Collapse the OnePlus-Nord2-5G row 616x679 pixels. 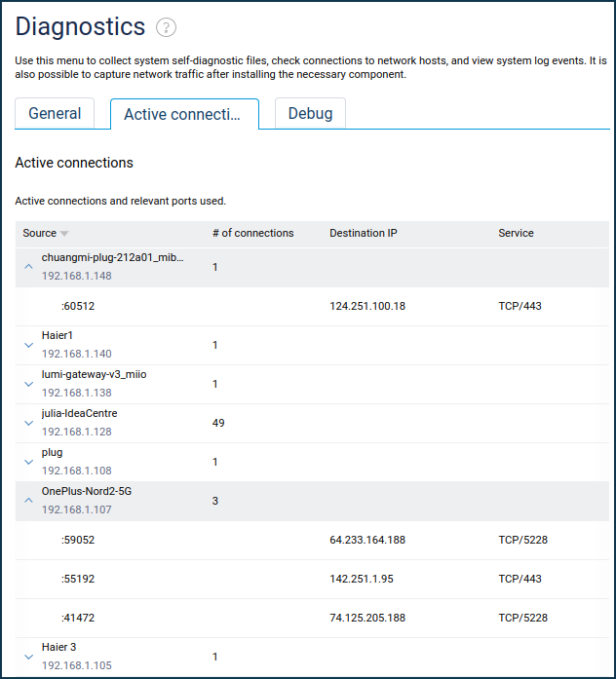click(x=28, y=501)
